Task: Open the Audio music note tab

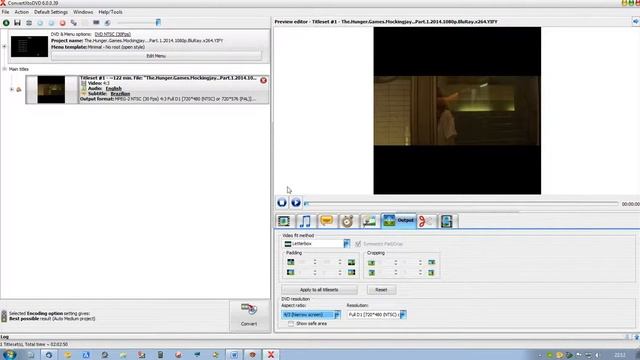Action: [305, 221]
